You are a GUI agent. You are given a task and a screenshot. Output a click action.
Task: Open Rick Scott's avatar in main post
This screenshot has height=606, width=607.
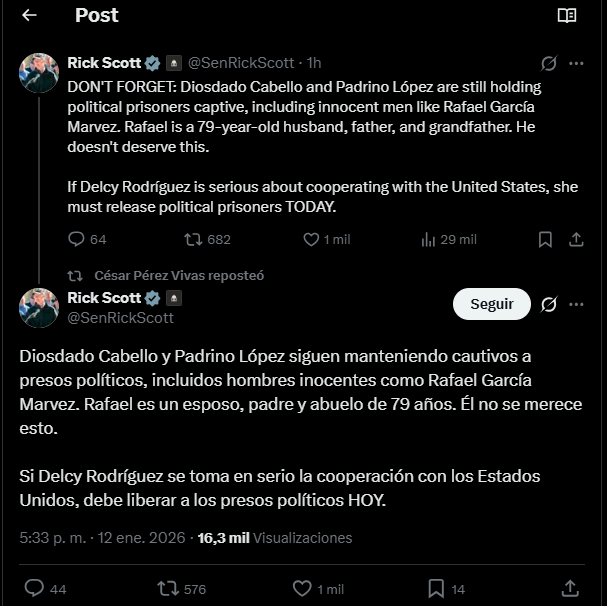39,308
